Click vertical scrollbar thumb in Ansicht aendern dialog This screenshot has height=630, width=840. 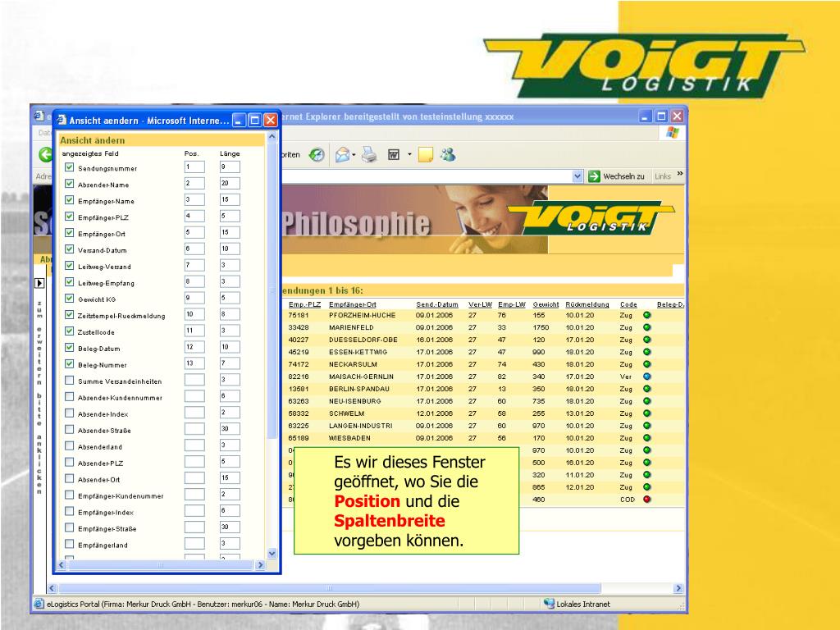[x=272, y=290]
